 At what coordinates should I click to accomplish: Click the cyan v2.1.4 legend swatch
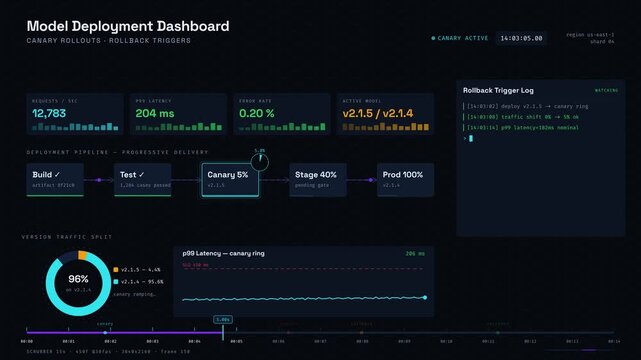pyautogui.click(x=116, y=282)
